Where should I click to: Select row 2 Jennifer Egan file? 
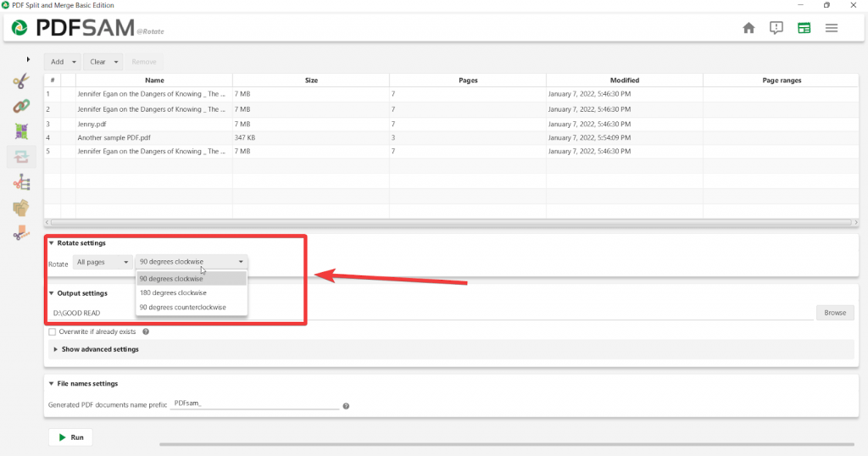point(451,109)
